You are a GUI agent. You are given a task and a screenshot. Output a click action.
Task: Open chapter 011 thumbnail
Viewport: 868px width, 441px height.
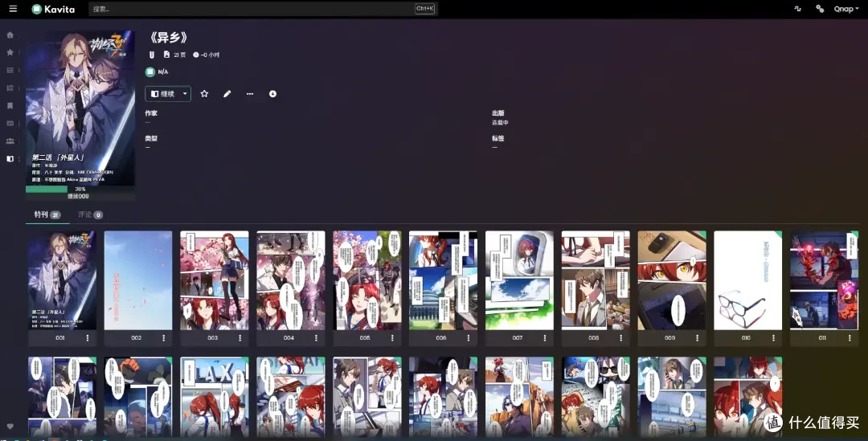[825, 280]
